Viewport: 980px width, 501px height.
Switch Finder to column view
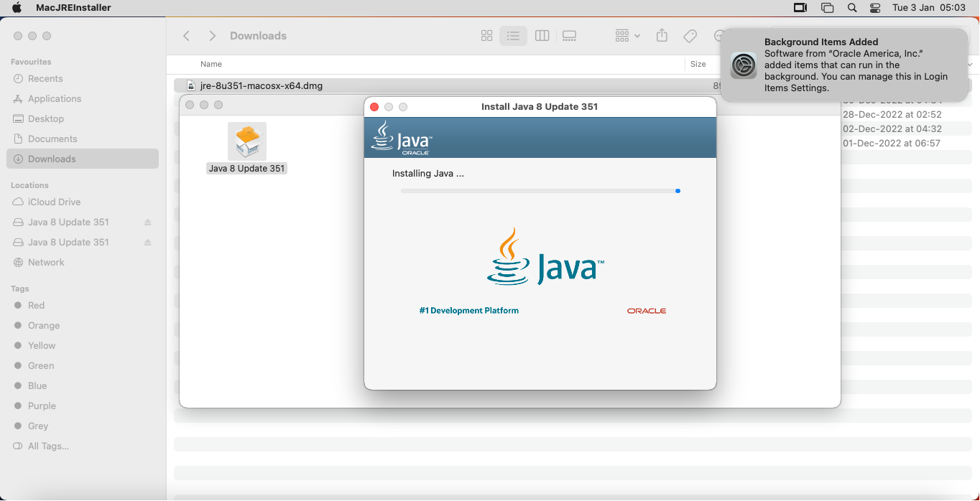pyautogui.click(x=542, y=36)
